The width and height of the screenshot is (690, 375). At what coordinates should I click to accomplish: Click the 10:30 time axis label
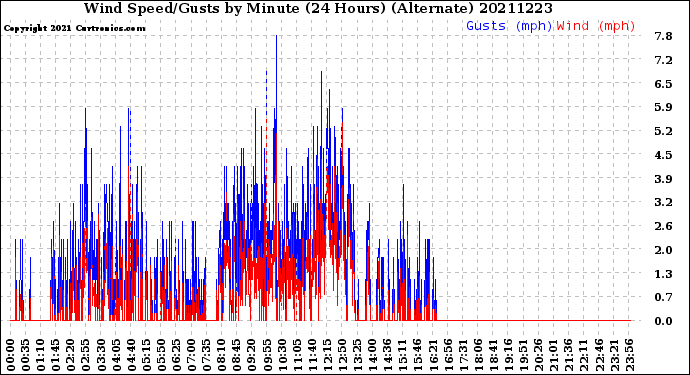(282, 355)
